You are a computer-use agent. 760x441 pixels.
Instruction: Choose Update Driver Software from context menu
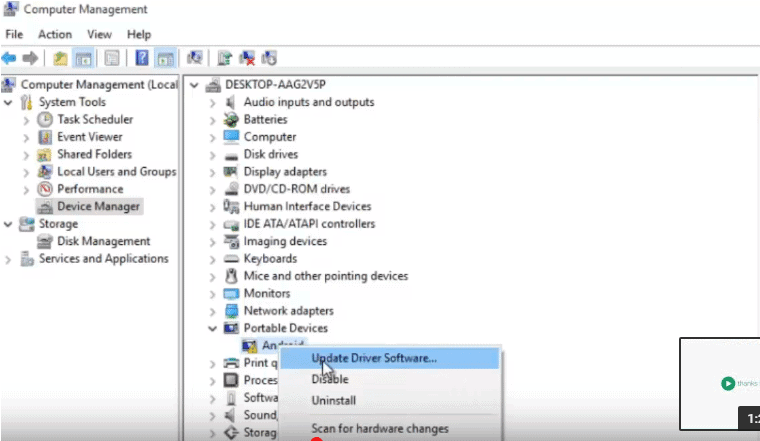[390, 358]
